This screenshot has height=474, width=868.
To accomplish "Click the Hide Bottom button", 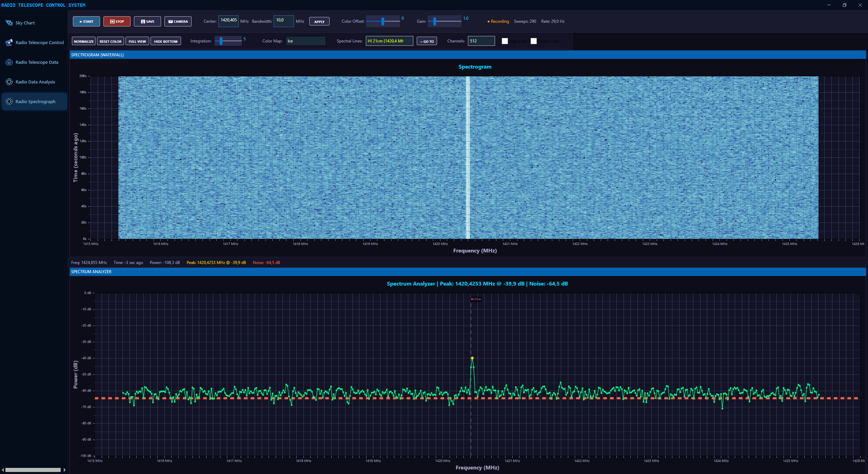I will (x=165, y=41).
